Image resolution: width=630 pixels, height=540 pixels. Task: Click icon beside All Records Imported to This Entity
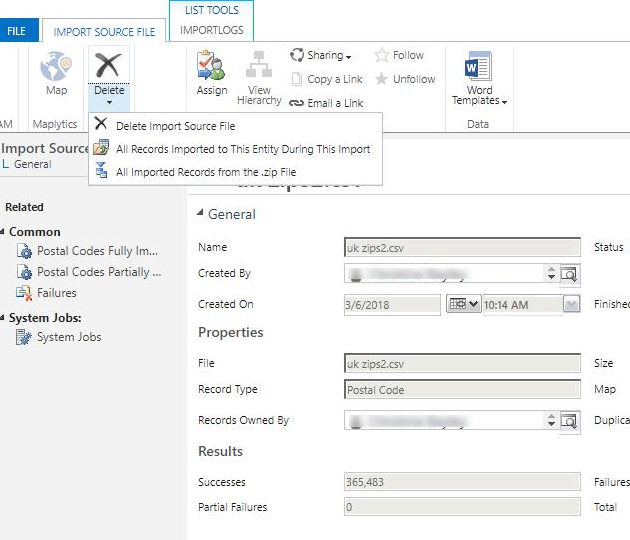101,147
